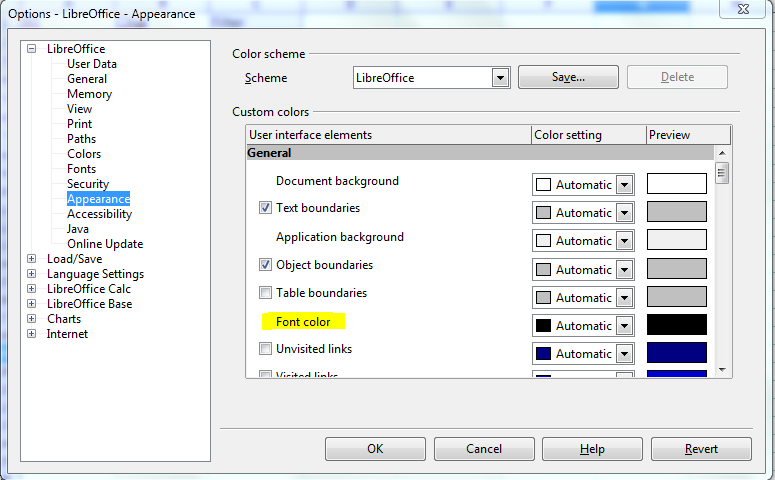Click the Save... scheme button
This screenshot has width=775, height=480.
pos(568,77)
